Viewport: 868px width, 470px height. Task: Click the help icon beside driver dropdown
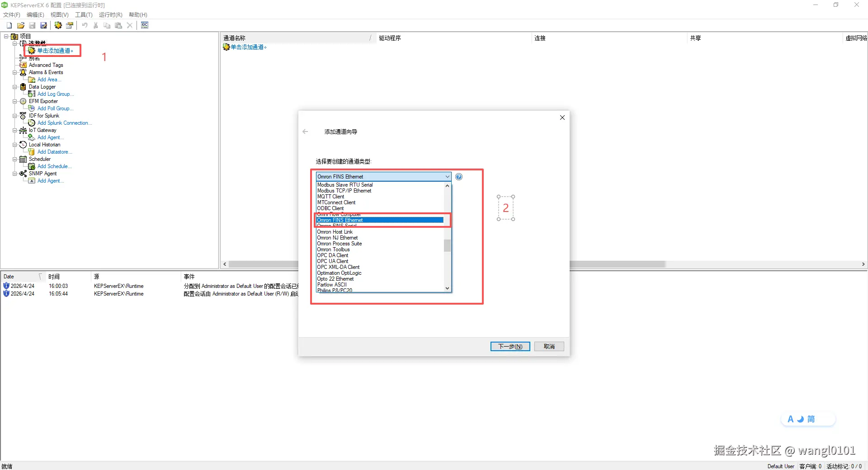point(459,177)
